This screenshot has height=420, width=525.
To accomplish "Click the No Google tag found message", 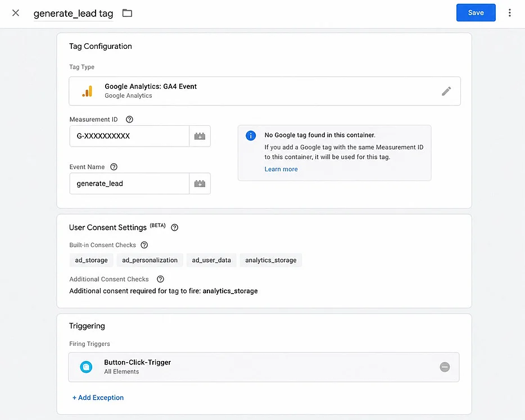I will (x=320, y=135).
